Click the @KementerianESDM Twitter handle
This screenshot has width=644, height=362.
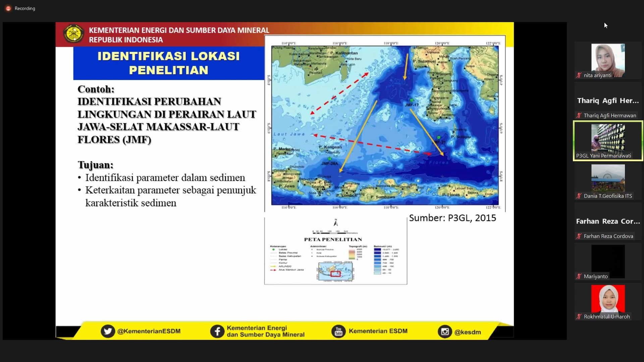tap(149, 331)
